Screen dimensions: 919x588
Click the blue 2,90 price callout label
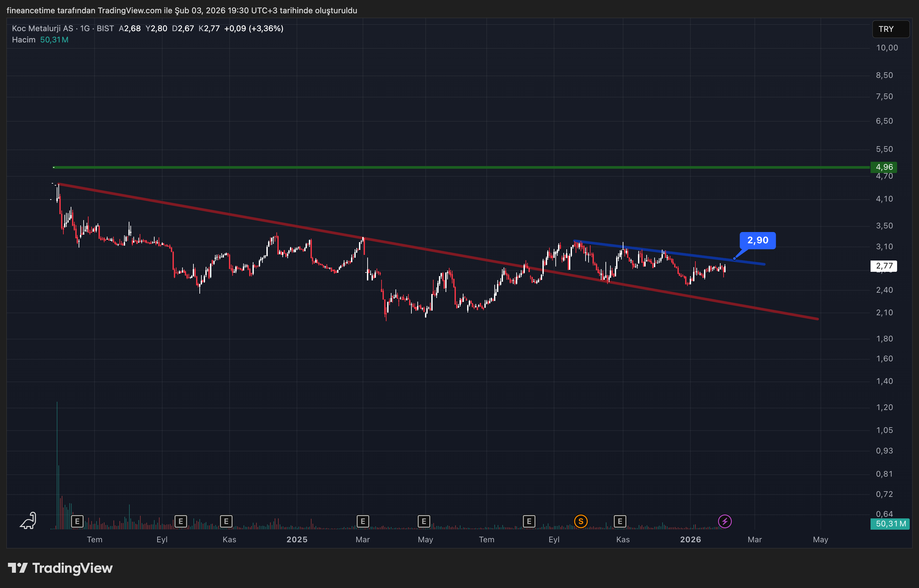(x=757, y=240)
